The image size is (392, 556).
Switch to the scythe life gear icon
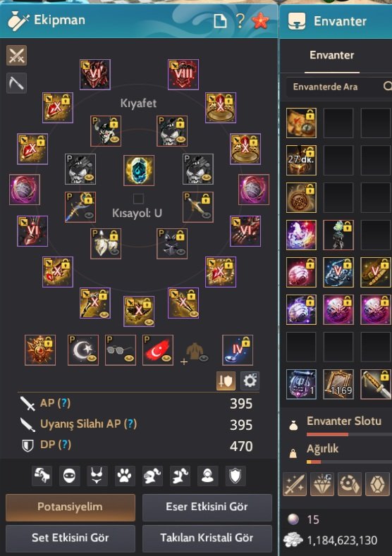pyautogui.click(x=16, y=83)
